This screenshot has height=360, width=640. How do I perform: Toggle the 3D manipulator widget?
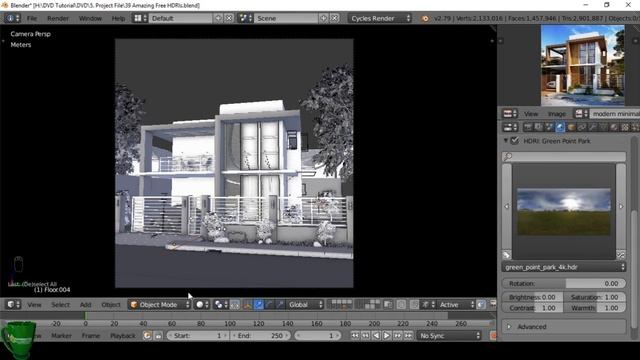[x=247, y=304]
